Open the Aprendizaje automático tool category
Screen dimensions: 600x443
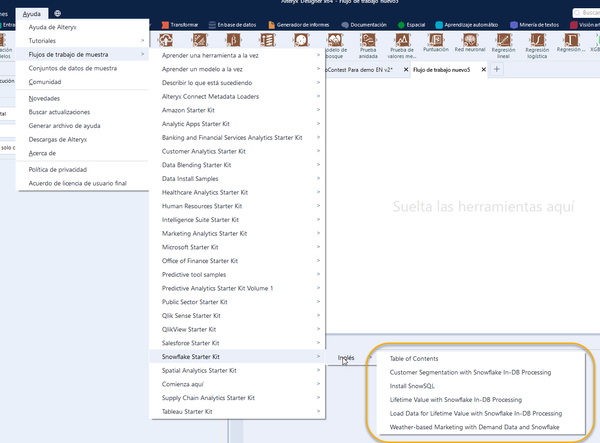(x=467, y=25)
